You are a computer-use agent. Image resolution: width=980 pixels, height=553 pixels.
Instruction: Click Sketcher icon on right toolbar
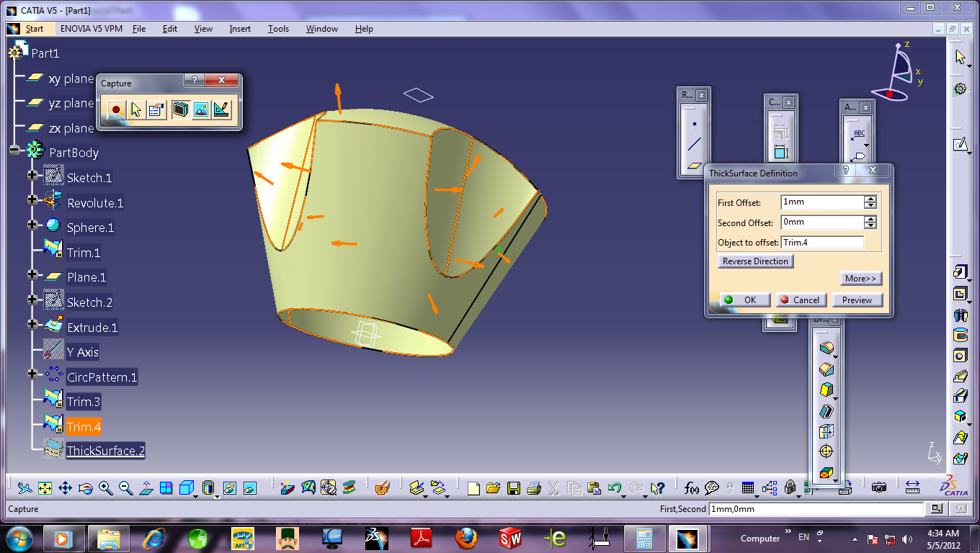click(x=960, y=145)
